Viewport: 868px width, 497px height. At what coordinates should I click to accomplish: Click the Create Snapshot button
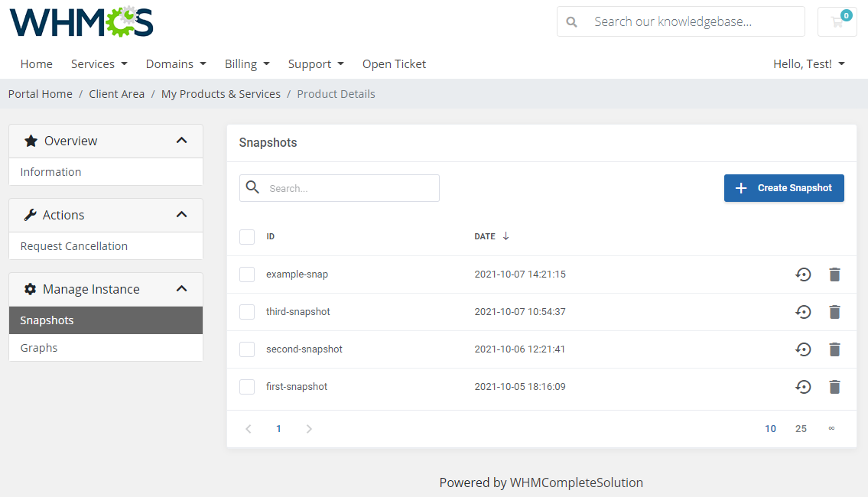pos(784,188)
